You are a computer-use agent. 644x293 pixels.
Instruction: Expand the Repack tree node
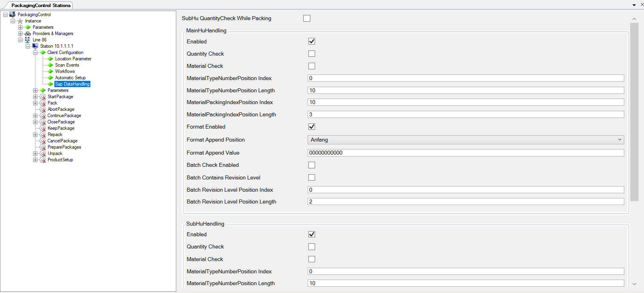[x=35, y=134]
